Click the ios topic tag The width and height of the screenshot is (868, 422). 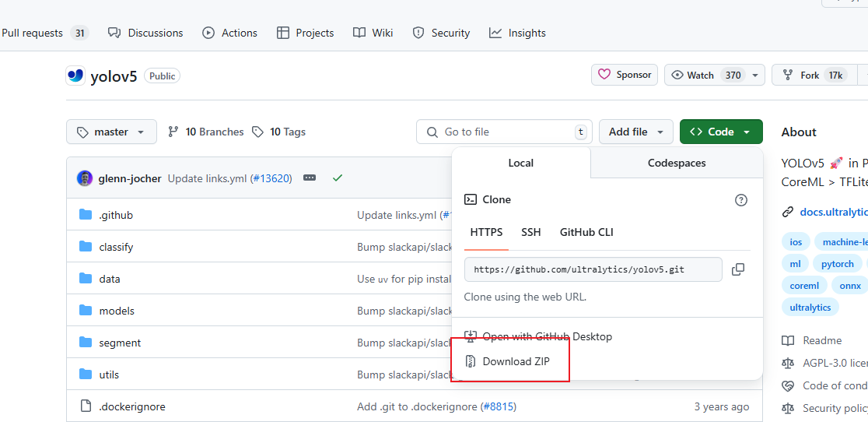click(x=796, y=242)
